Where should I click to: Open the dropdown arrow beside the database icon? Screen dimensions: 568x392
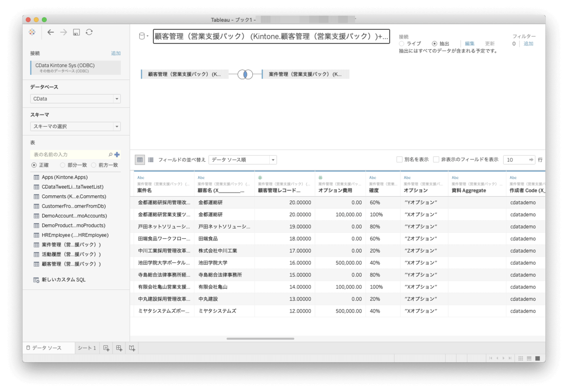click(148, 37)
